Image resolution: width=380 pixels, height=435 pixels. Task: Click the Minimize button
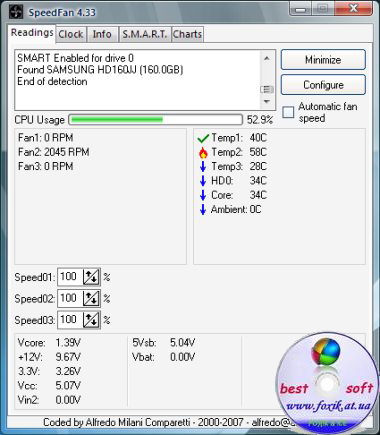click(323, 60)
